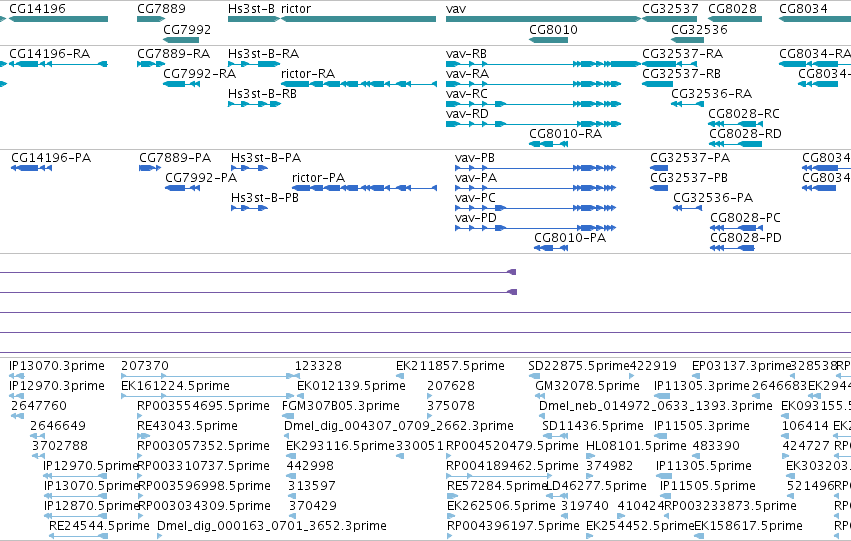Click the EST labeled 123328
851x541 pixels.
(297, 376)
